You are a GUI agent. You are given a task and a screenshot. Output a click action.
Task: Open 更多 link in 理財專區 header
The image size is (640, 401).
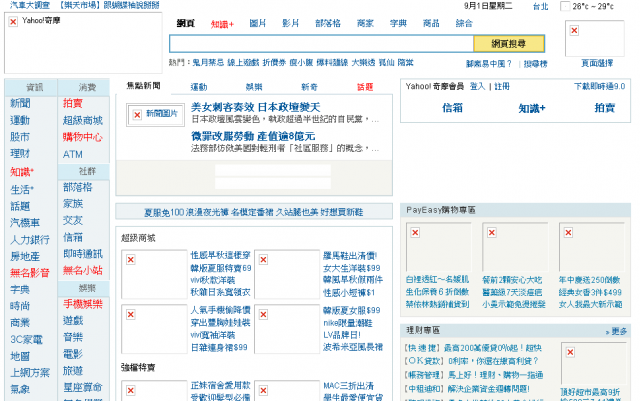617,331
